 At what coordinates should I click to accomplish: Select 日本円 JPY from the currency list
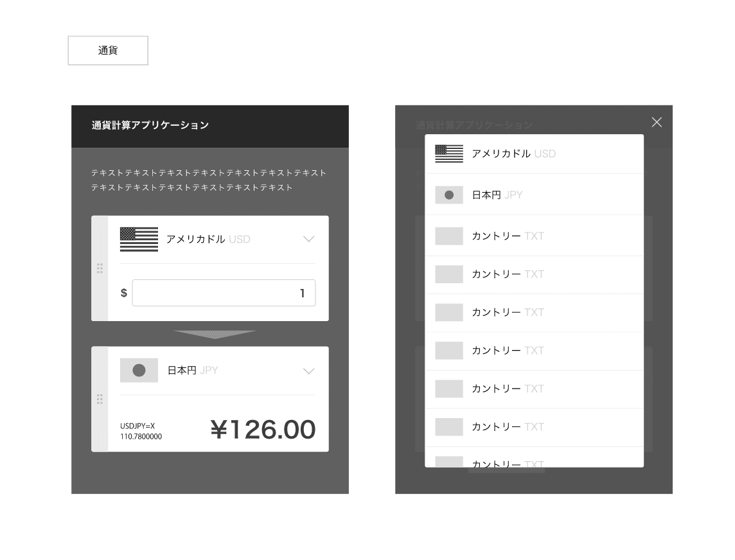point(534,195)
